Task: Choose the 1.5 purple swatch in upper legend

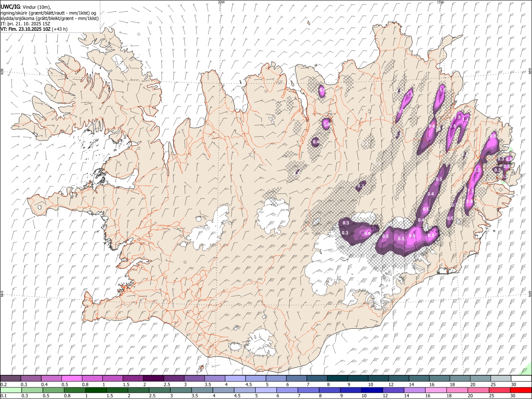Action: click(x=133, y=379)
